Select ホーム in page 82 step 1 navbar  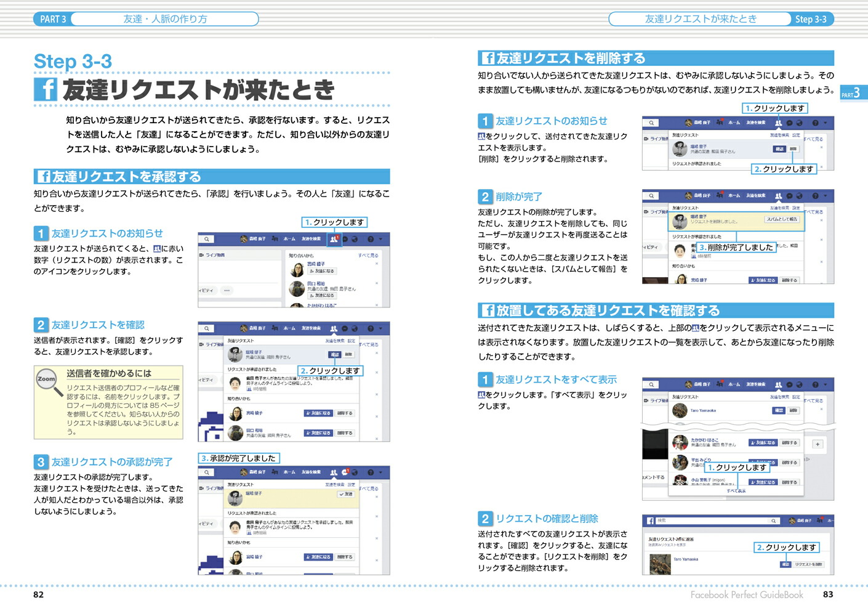289,239
